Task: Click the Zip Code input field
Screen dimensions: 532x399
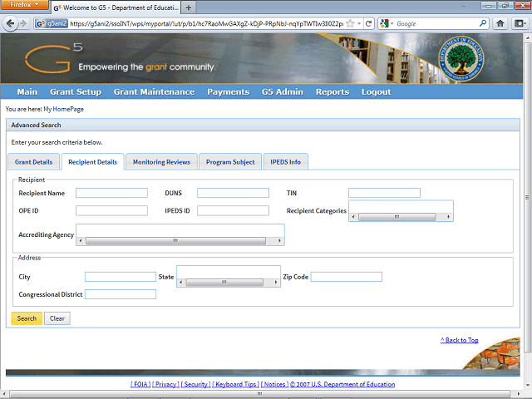Action: tap(347, 277)
